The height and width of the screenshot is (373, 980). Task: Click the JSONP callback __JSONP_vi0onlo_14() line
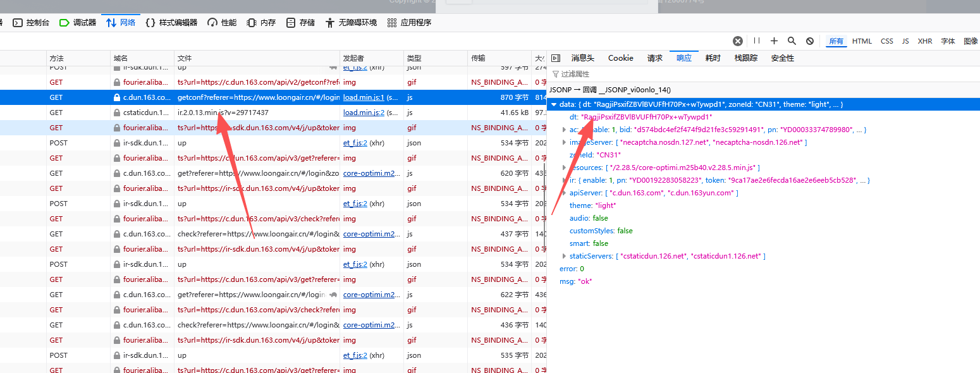[x=610, y=90]
